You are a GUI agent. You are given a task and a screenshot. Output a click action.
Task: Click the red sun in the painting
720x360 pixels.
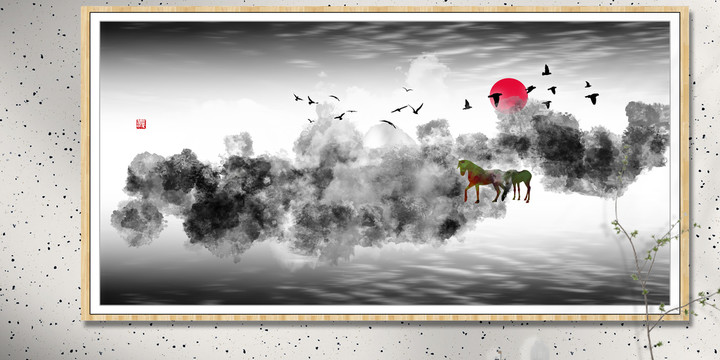[508, 95]
